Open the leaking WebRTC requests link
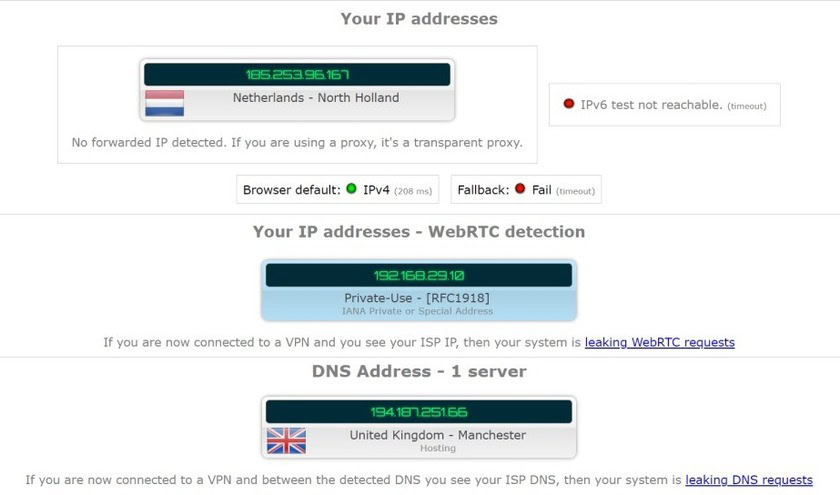The image size is (840, 495). (659, 342)
